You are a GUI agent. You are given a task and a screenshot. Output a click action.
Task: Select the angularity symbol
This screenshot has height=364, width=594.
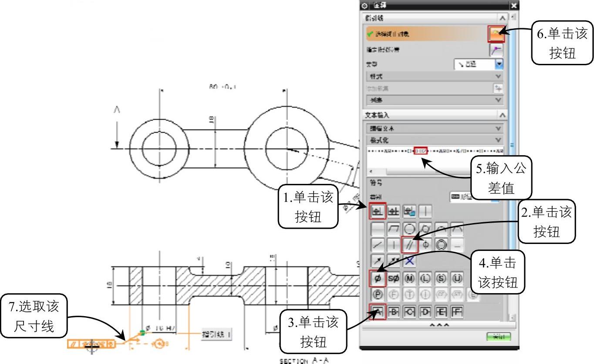pos(378,245)
